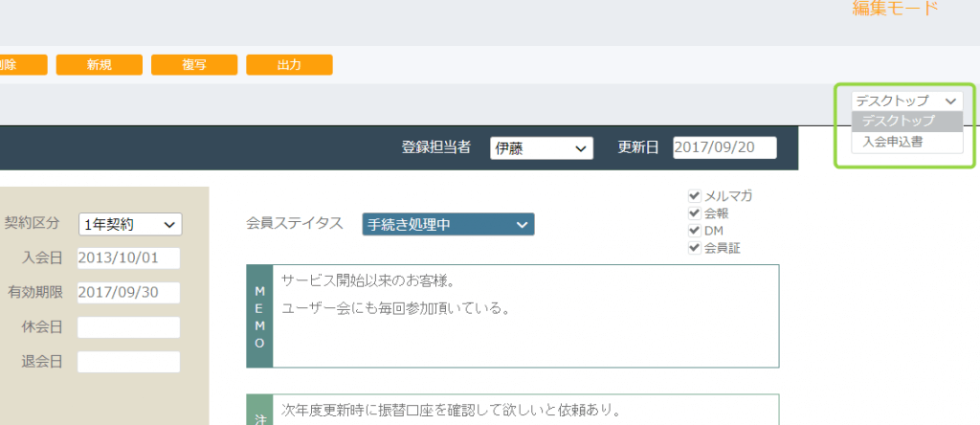The height and width of the screenshot is (425, 980).
Task: Choose デスクトップ option in the list
Action: click(898, 122)
